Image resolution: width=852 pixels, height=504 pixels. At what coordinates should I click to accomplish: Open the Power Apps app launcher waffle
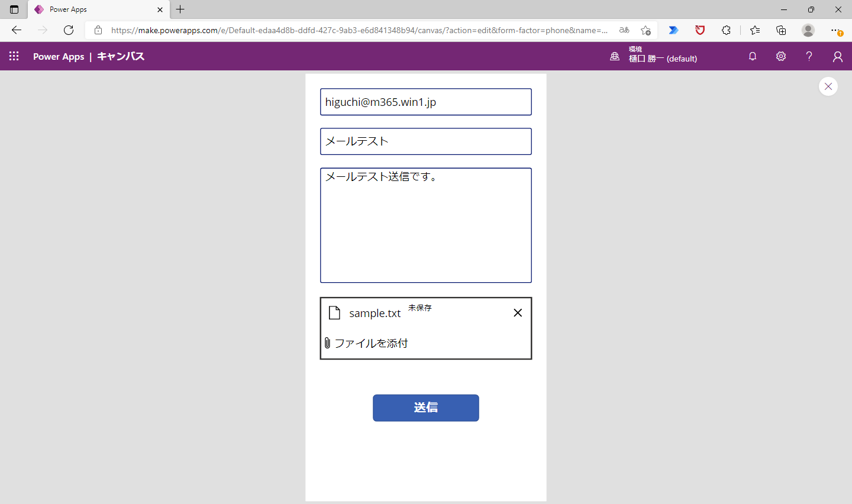pos(14,56)
